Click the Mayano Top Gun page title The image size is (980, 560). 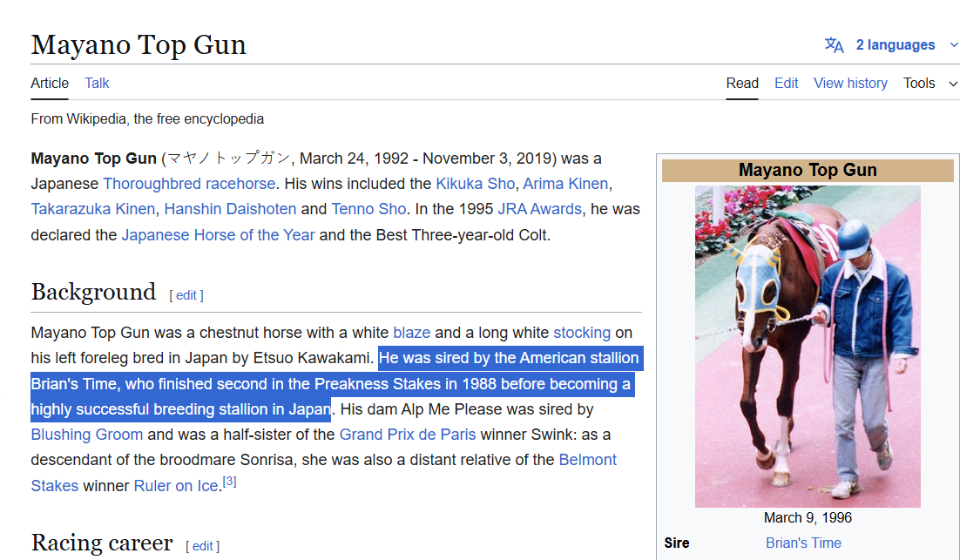(x=139, y=45)
